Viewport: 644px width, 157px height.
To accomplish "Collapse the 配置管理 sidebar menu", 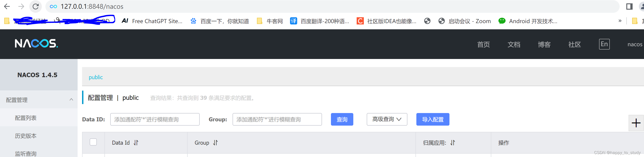I will pos(39,100).
